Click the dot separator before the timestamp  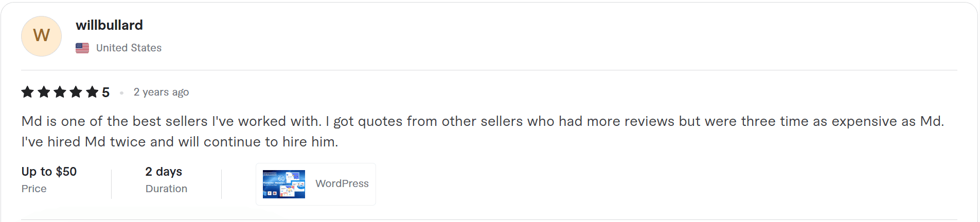(x=121, y=93)
